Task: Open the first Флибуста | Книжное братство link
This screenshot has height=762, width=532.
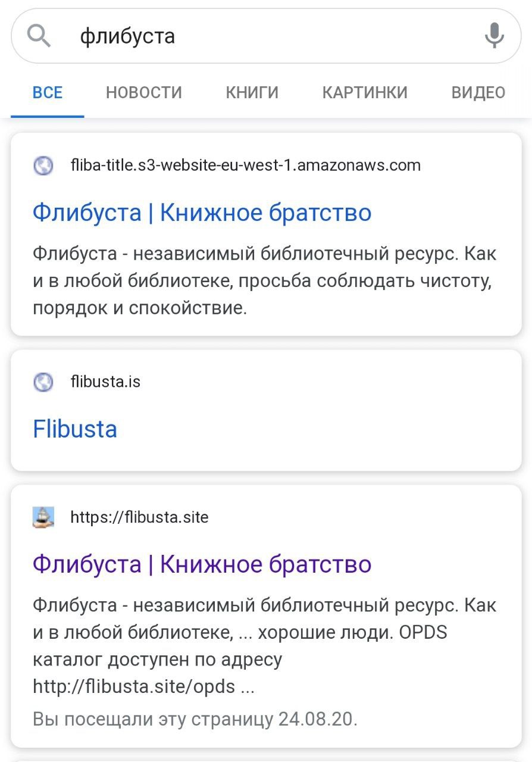Action: [x=202, y=213]
